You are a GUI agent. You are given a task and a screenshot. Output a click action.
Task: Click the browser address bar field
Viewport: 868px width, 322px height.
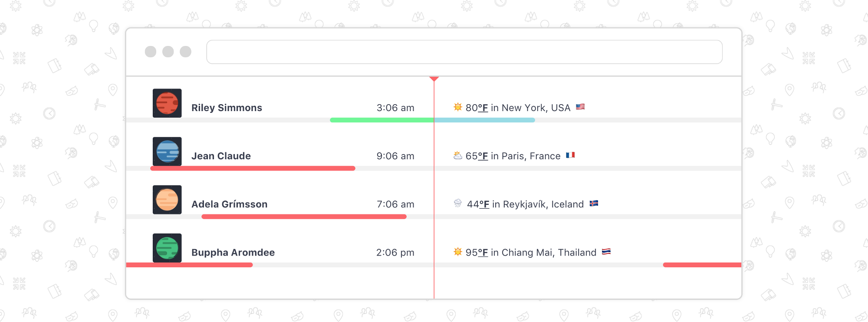[464, 52]
